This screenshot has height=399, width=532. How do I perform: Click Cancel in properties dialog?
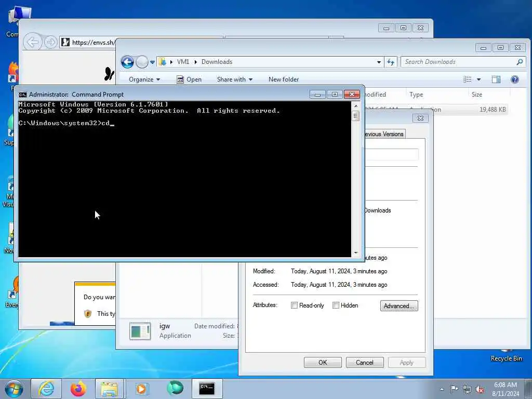tap(365, 362)
